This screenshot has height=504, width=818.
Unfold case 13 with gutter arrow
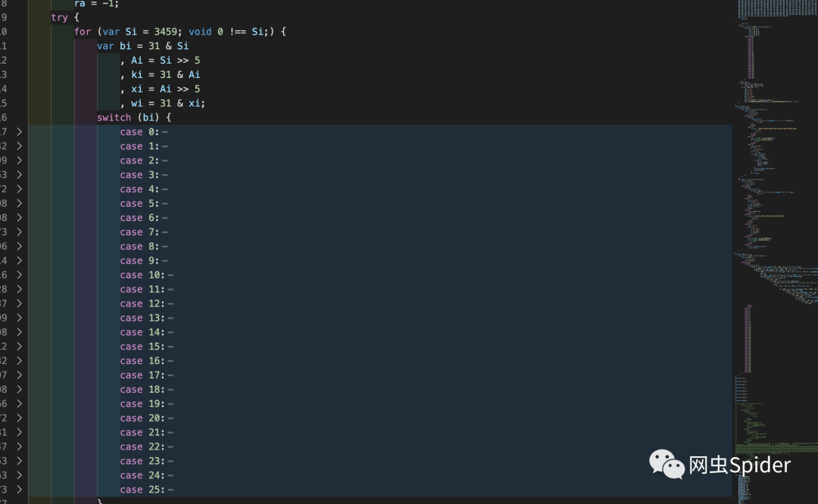pyautogui.click(x=19, y=318)
